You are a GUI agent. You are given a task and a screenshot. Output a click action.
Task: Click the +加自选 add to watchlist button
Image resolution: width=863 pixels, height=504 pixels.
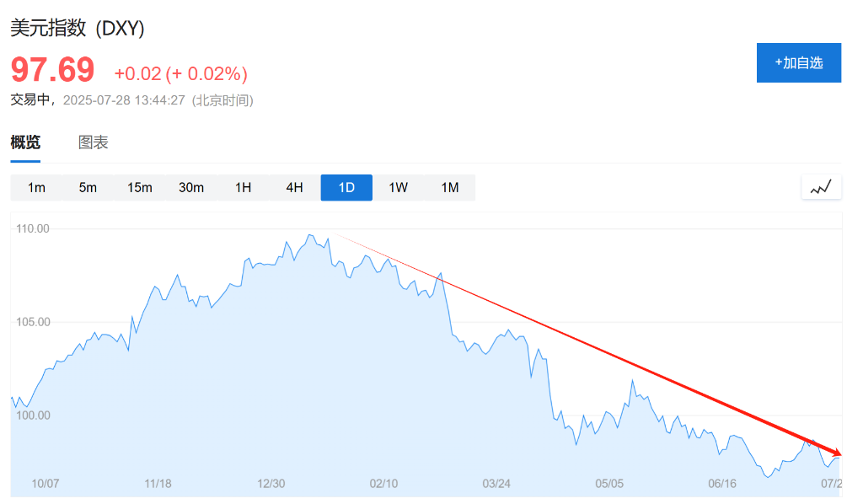[798, 62]
